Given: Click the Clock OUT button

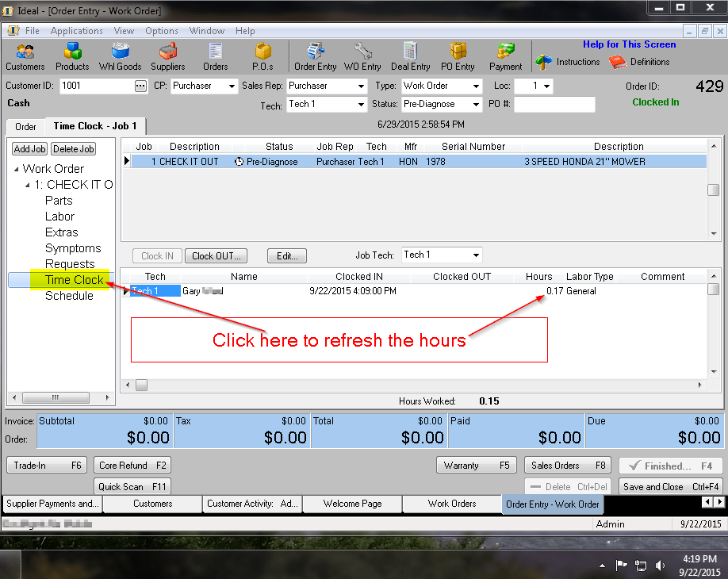Looking at the screenshot, I should point(216,255).
